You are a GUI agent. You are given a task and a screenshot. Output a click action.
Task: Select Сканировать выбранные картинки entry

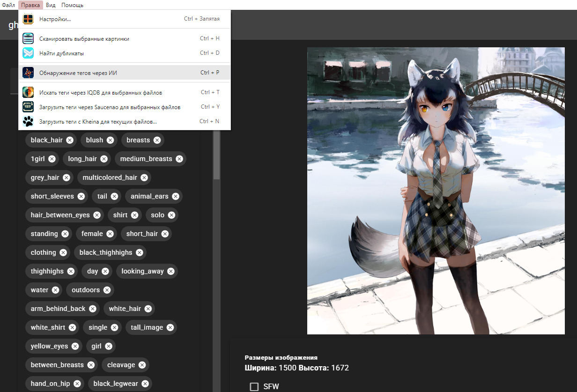tap(124, 38)
